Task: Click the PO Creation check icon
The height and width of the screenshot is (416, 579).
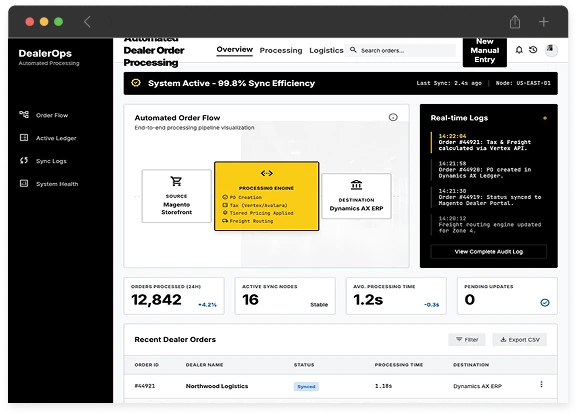Action: pos(225,197)
